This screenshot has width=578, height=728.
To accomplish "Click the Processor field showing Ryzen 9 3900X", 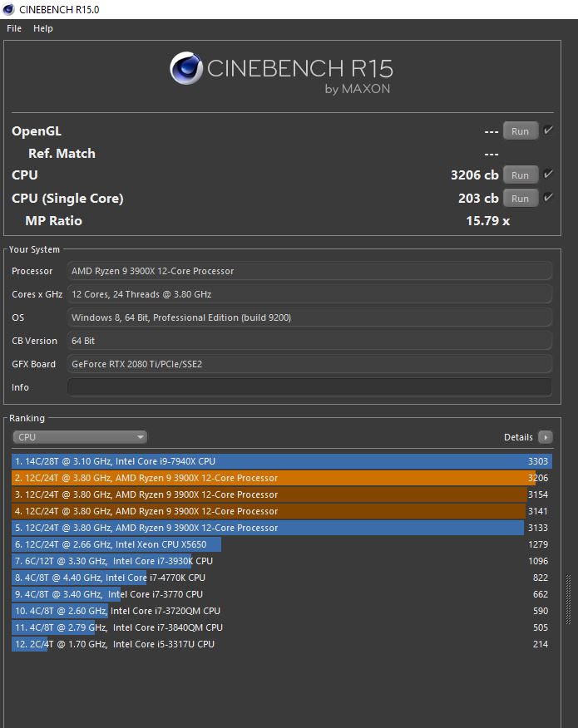I will coord(309,271).
